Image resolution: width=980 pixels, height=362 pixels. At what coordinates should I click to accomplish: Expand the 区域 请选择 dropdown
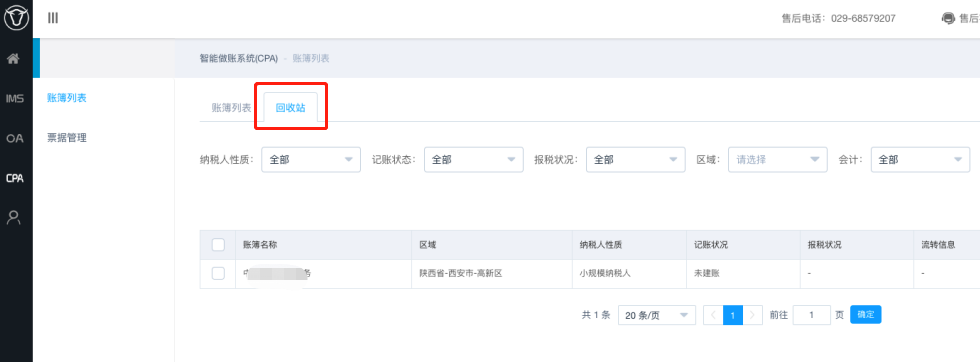[778, 159]
